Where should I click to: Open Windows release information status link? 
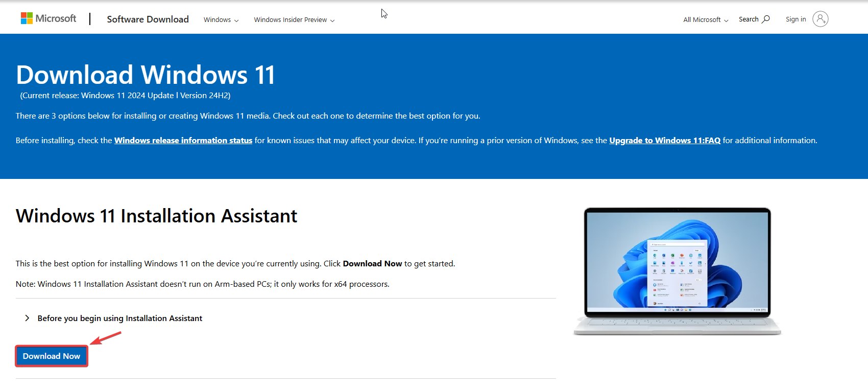coord(183,140)
